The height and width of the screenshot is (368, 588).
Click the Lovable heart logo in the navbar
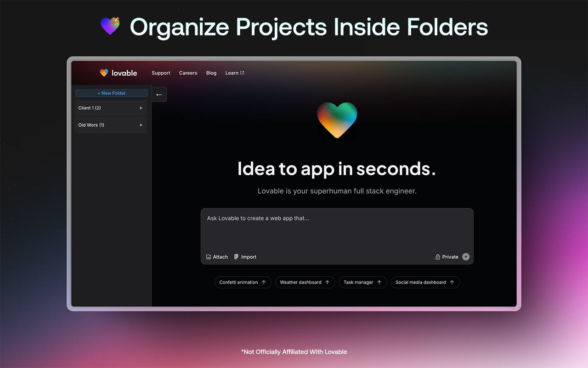click(104, 73)
